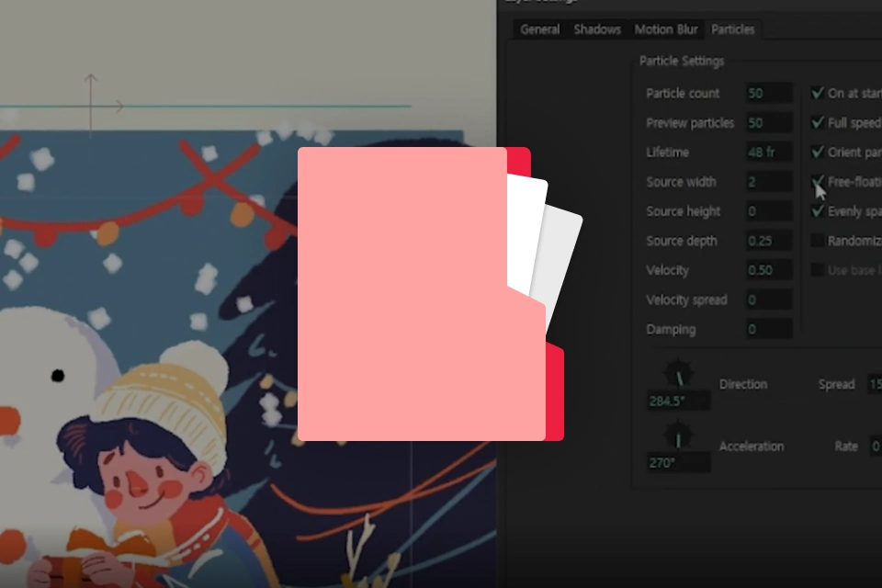Edit the Velocity value 0.50
Viewport: 882px width, 588px height.
[x=768, y=270]
